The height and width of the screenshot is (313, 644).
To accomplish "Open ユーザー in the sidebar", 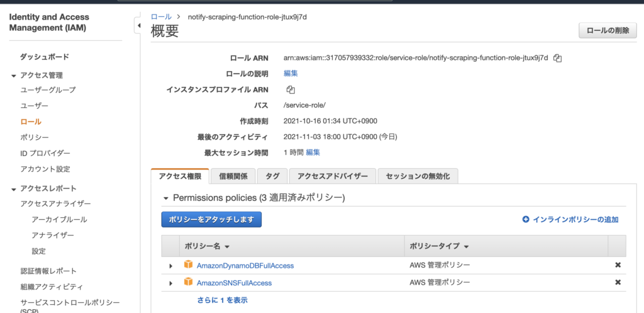I will point(35,106).
